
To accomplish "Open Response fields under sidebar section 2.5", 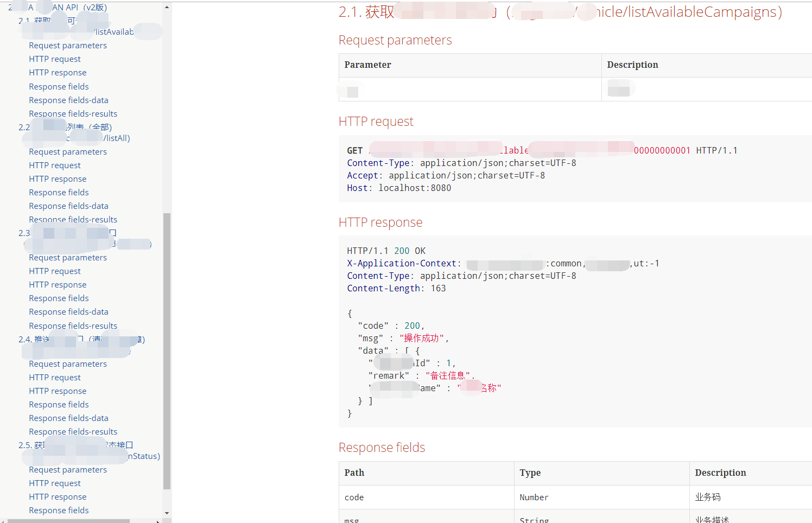I will click(59, 511).
